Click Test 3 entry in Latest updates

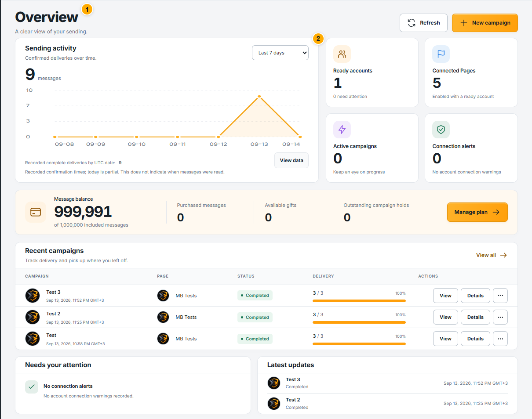[x=387, y=383]
